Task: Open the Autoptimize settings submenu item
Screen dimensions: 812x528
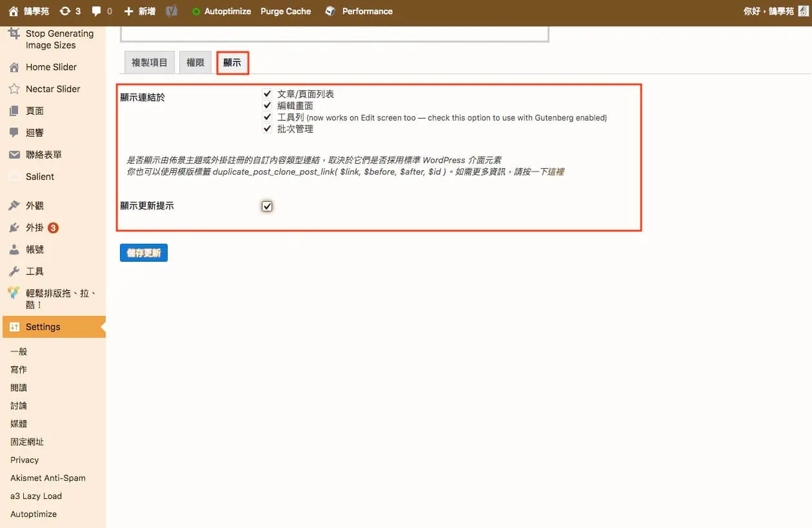Action: [x=34, y=514]
